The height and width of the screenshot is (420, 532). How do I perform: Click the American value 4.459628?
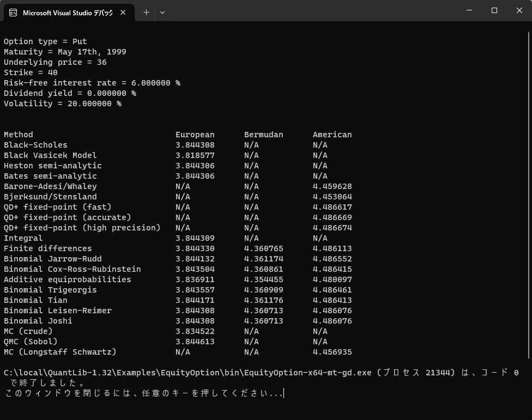tap(332, 186)
